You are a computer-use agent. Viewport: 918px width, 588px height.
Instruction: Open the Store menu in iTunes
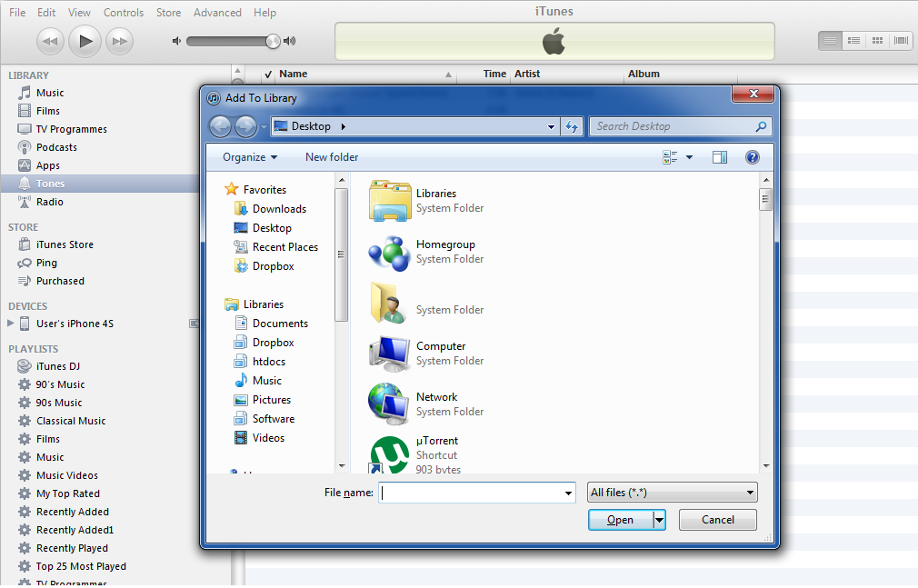click(x=169, y=13)
